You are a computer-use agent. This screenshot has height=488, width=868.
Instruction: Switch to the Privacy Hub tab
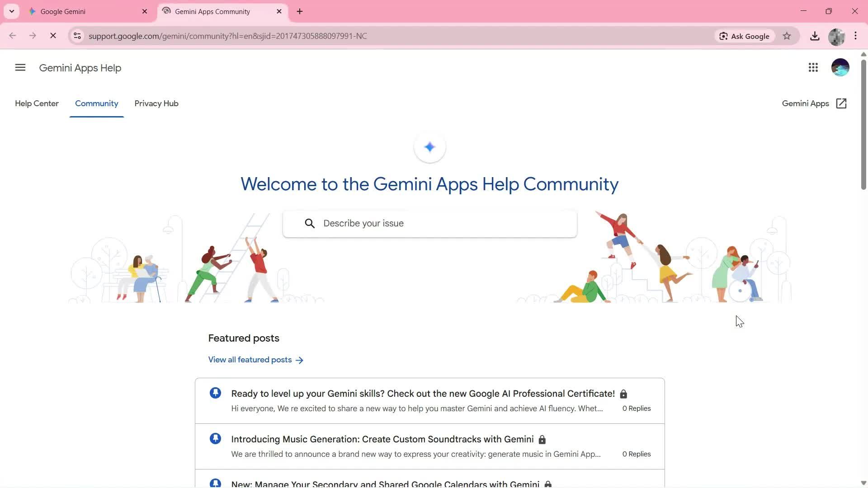pyautogui.click(x=156, y=103)
